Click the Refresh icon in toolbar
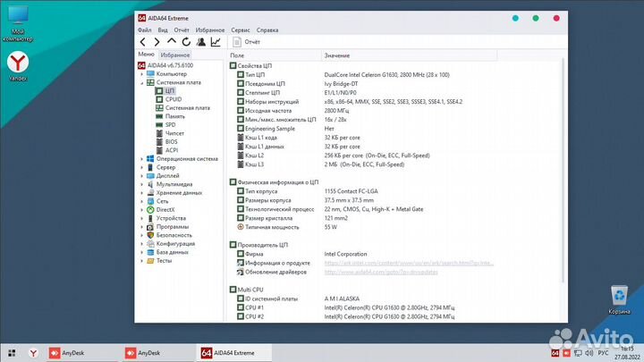This screenshot has height=362, width=644. tap(186, 41)
